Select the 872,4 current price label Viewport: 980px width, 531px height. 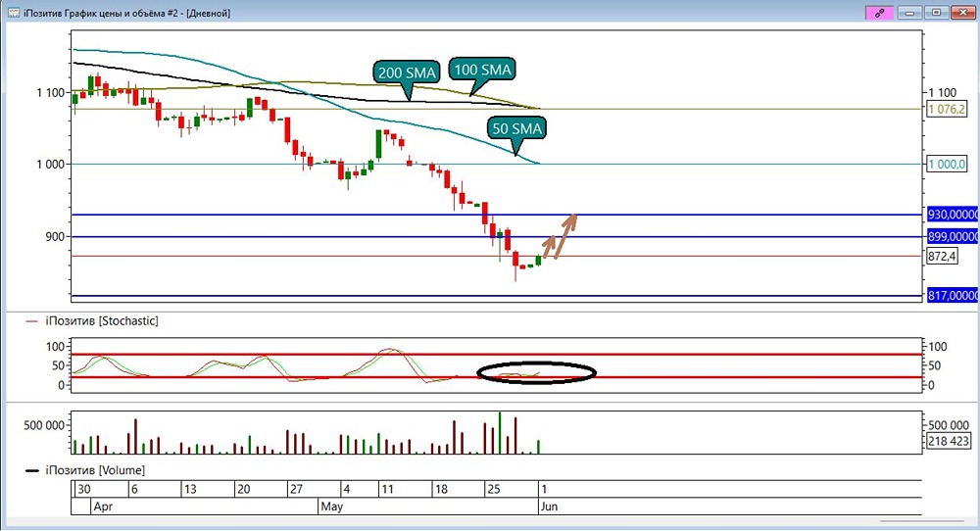tap(942, 256)
